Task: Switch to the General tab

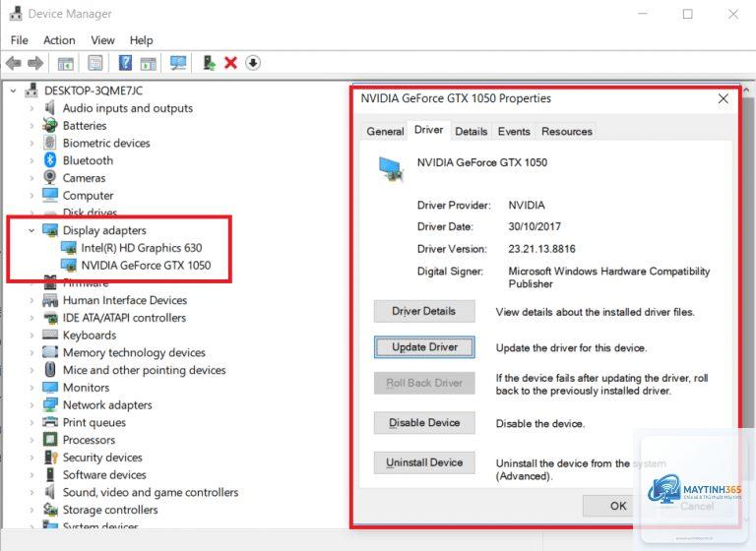Action: [x=385, y=131]
